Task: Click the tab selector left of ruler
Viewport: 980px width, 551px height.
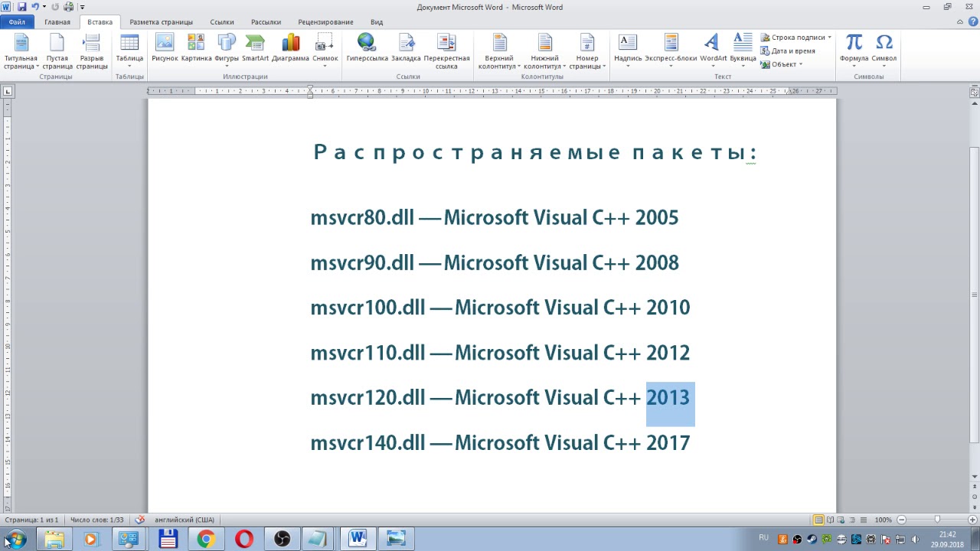Action: point(8,92)
